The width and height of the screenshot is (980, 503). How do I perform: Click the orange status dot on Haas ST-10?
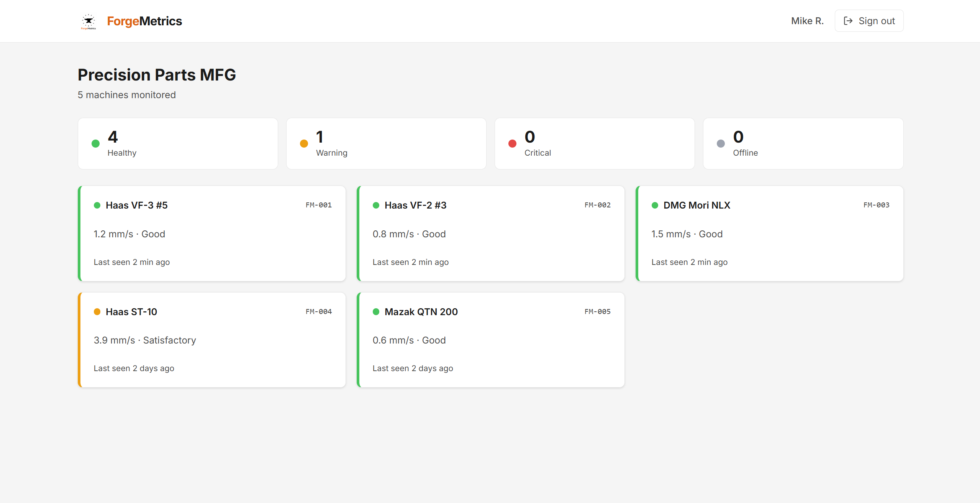pyautogui.click(x=97, y=312)
